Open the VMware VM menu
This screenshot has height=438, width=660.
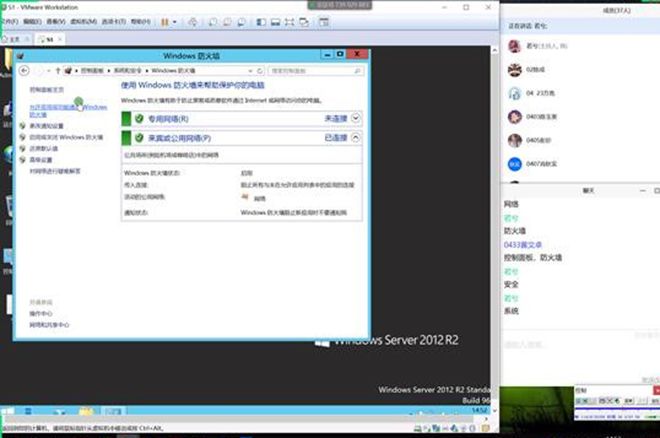click(83, 21)
